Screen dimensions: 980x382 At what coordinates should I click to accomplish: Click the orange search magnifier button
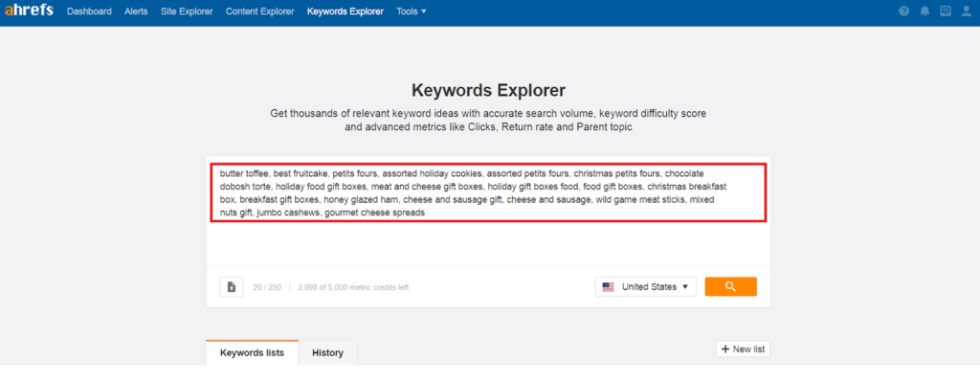pyautogui.click(x=730, y=287)
